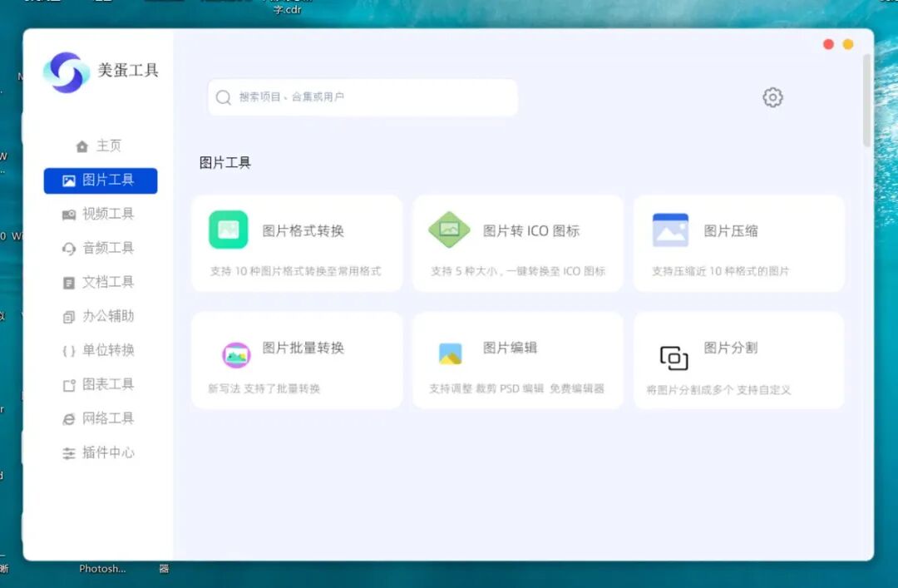Click the picture icon beside 图片工具
The height and width of the screenshot is (588, 898).
pos(69,181)
